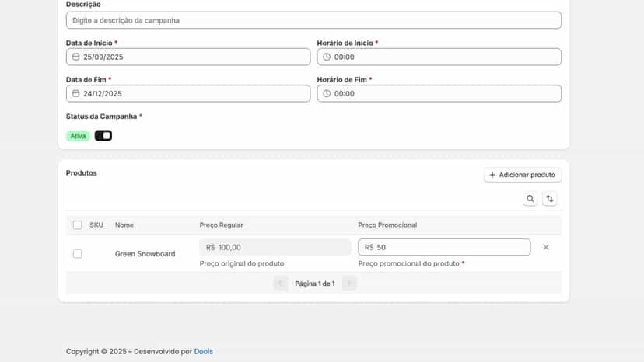
Task: Click the Descrição input field
Action: click(x=313, y=20)
